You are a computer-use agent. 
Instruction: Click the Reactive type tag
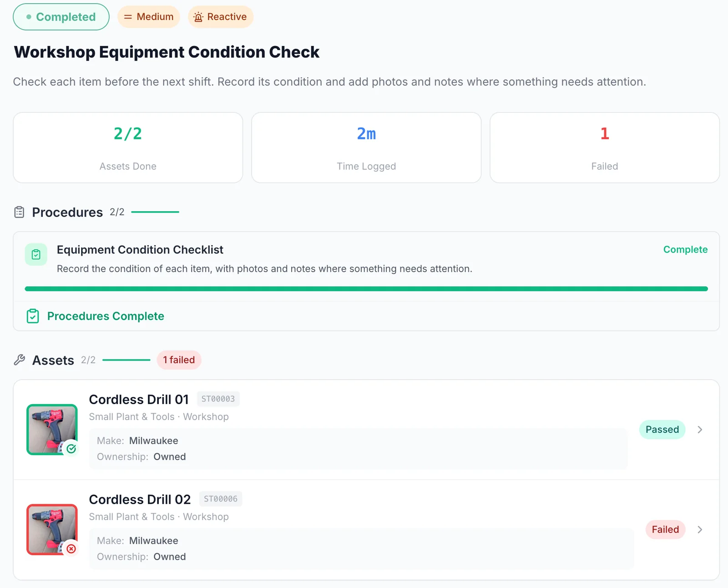221,17
